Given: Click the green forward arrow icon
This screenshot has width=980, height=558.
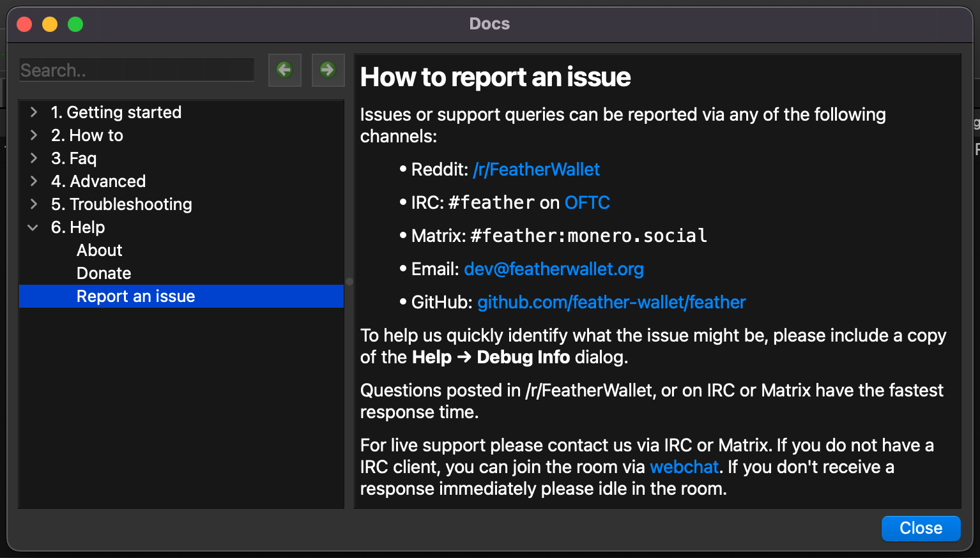Looking at the screenshot, I should pos(328,70).
